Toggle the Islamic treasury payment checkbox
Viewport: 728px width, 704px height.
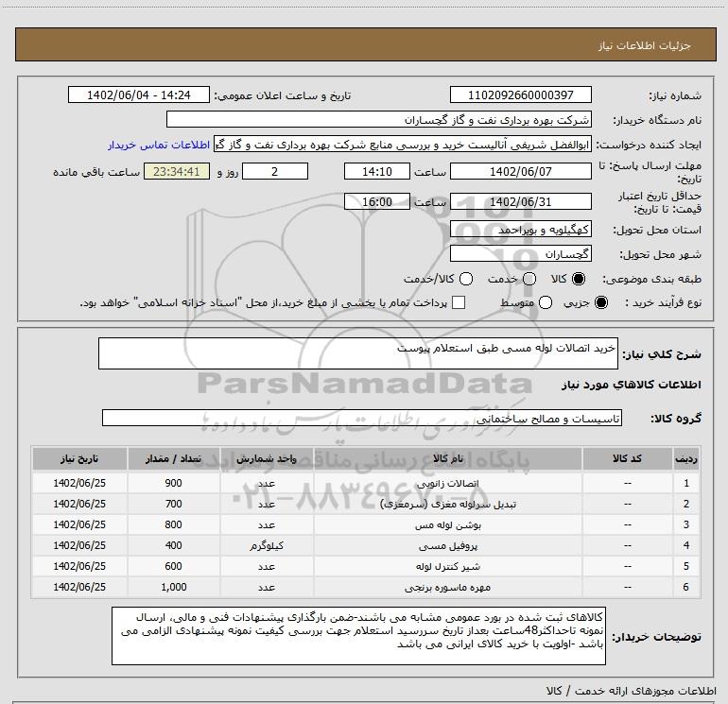click(459, 302)
